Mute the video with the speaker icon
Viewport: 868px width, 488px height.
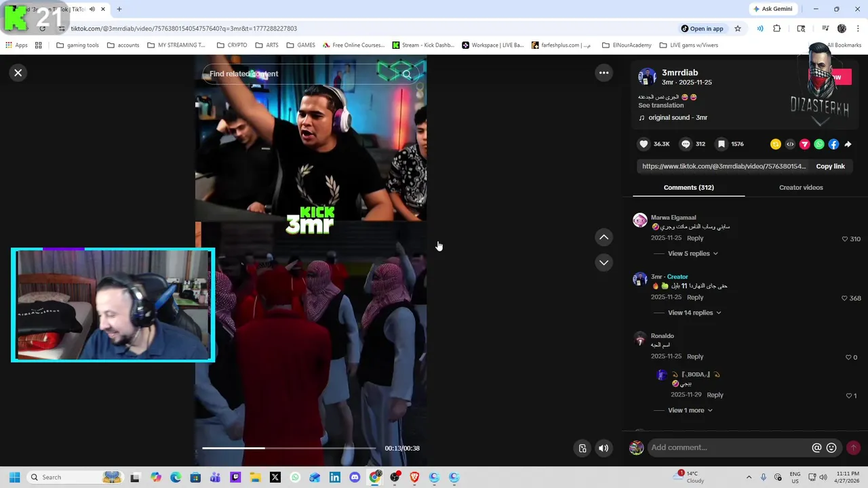(x=603, y=448)
